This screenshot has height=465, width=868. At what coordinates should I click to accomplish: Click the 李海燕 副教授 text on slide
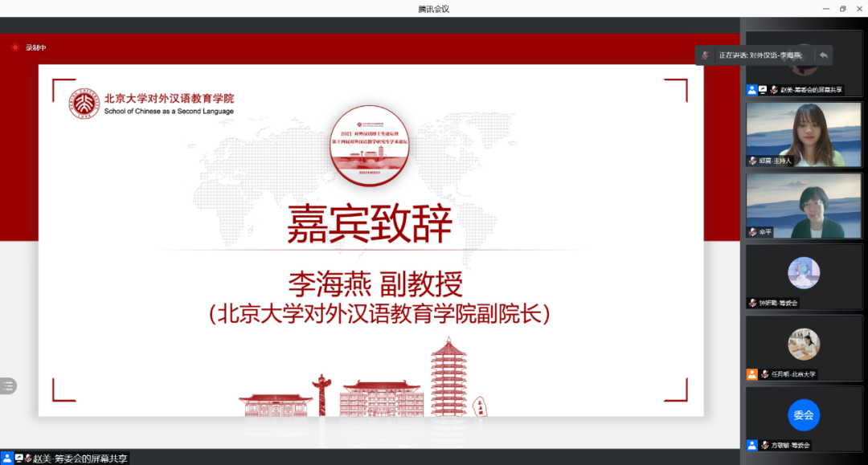(375, 284)
